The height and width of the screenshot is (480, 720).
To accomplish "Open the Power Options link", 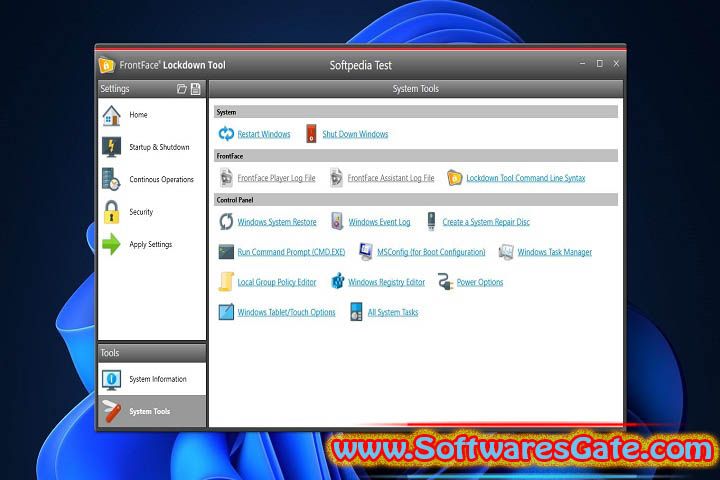I will 480,282.
